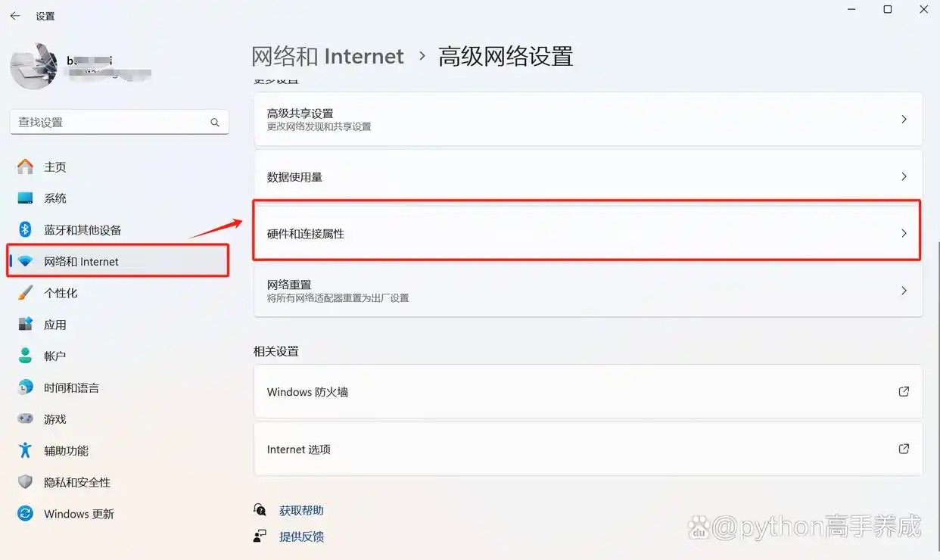Click the 网络和 Internet sidebar icon
The image size is (940, 560).
(82, 261)
